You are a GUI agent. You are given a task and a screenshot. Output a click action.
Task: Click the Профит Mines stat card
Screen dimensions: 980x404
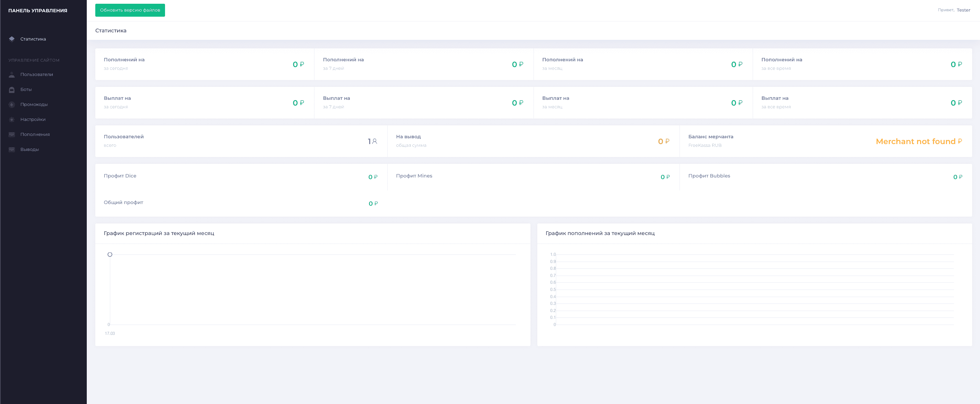tap(533, 177)
